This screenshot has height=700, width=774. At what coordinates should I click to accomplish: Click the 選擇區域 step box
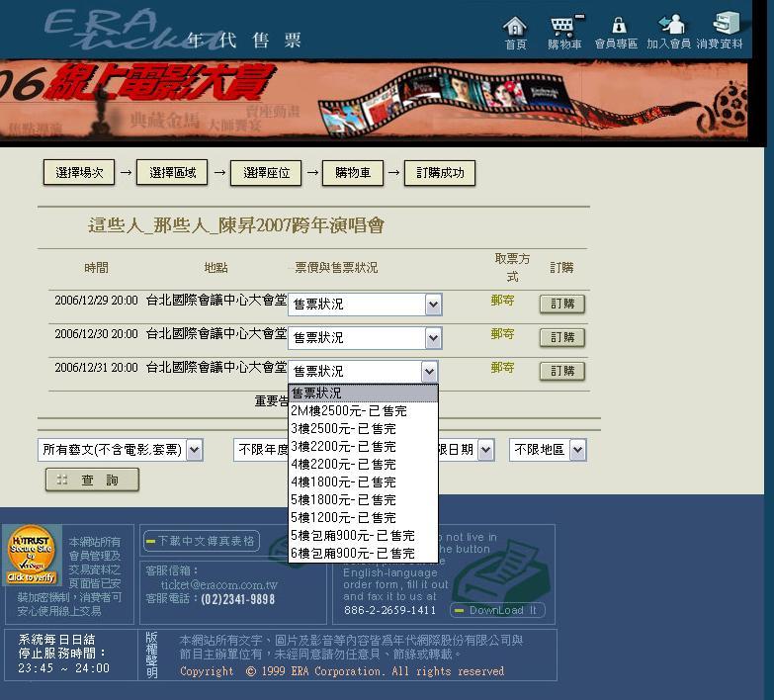click(172, 172)
